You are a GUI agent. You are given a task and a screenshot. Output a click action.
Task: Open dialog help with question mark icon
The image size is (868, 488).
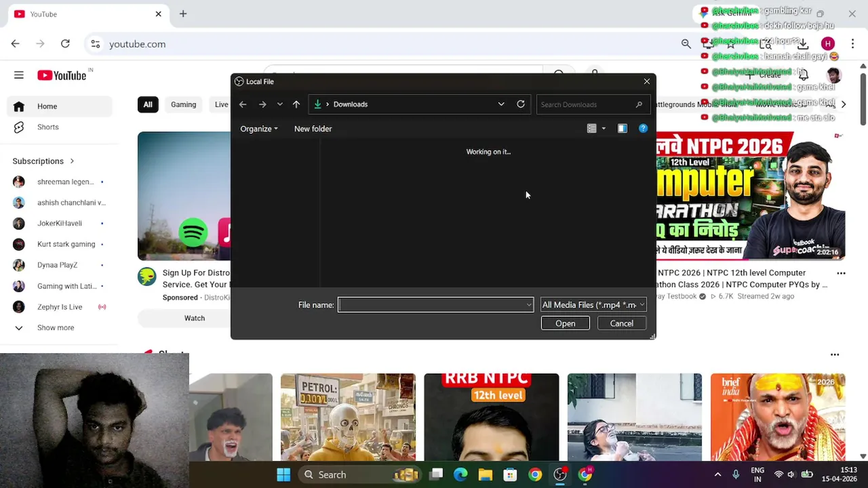(x=643, y=129)
